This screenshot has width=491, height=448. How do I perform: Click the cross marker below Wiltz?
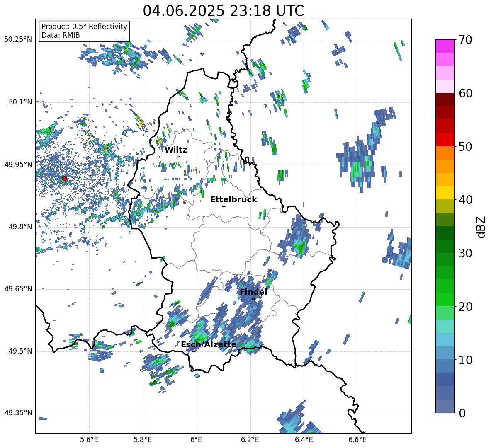point(178,157)
